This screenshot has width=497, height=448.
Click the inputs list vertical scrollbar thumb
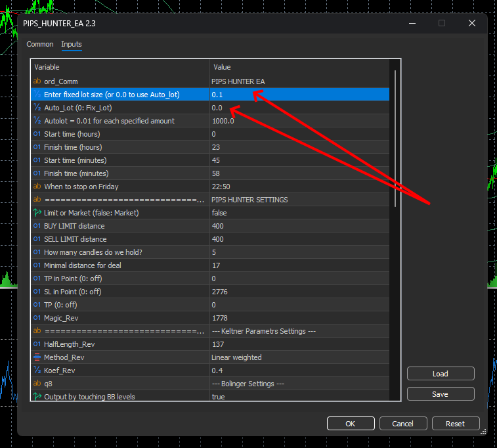pos(395,139)
